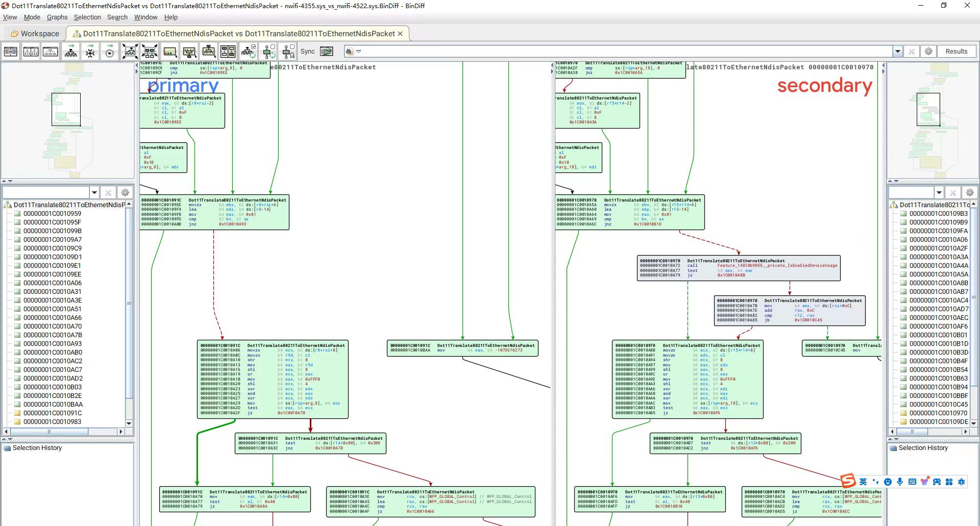Open the Graphs menu
Image resolution: width=980 pixels, height=526 pixels.
click(57, 17)
